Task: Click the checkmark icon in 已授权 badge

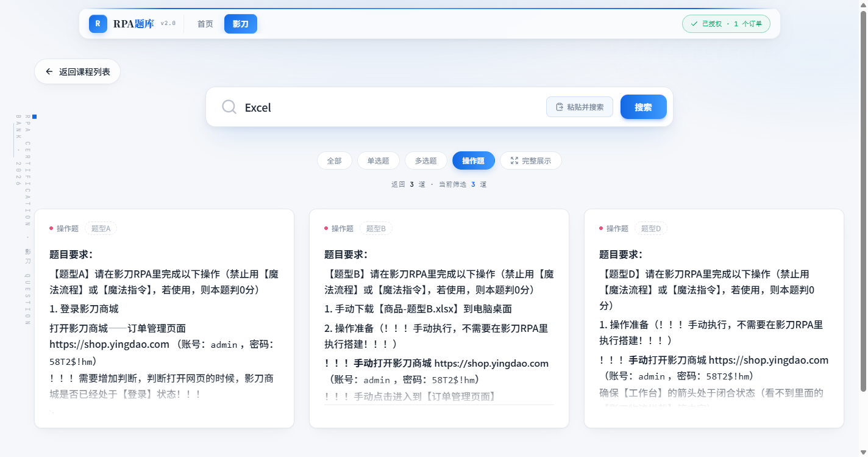Action: point(694,24)
